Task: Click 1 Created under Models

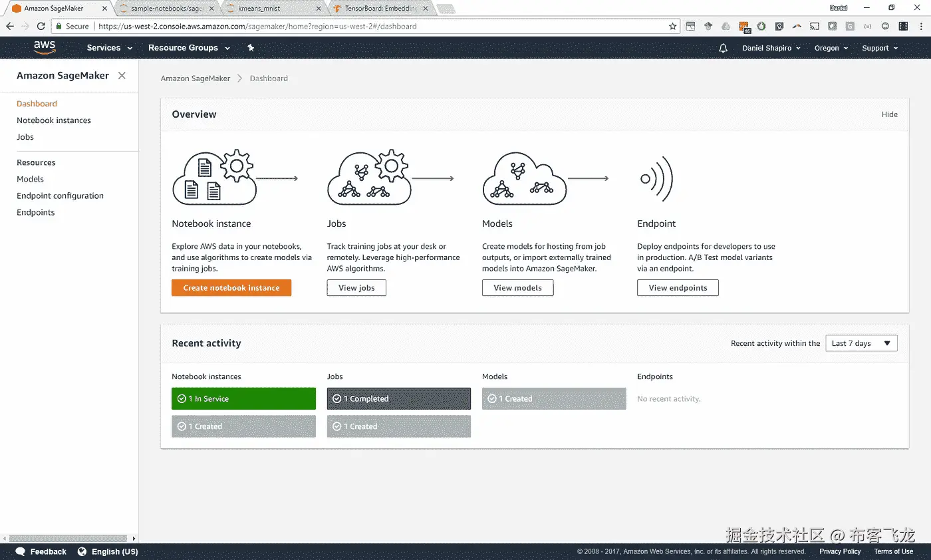Action: (x=554, y=398)
